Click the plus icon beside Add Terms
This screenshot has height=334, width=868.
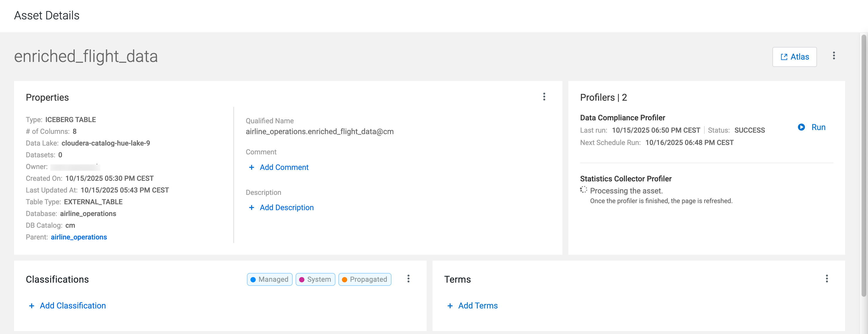coord(450,306)
